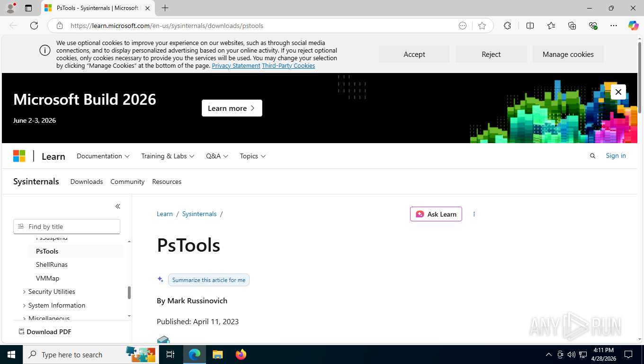Click the Learn breadcrumb link
This screenshot has height=364, width=644.
point(165,214)
